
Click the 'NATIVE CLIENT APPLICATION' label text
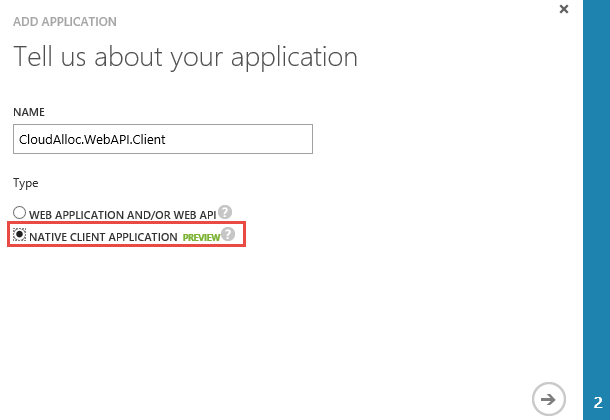tap(102, 236)
